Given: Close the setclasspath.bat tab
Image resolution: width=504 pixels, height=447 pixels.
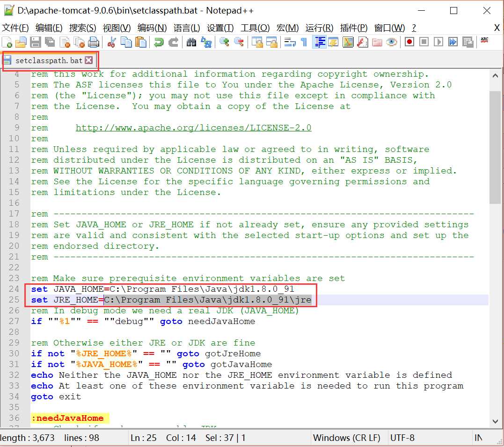Looking at the screenshot, I should coord(89,60).
